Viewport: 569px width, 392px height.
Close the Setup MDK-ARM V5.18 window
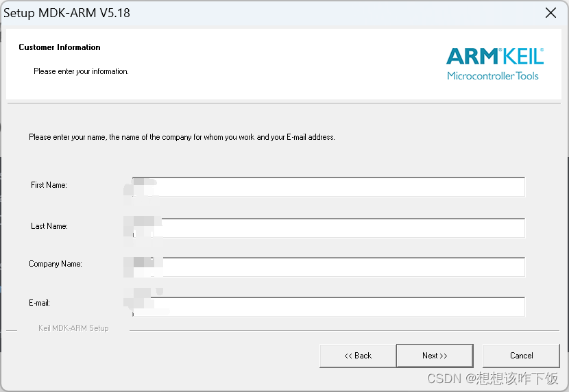pos(550,13)
